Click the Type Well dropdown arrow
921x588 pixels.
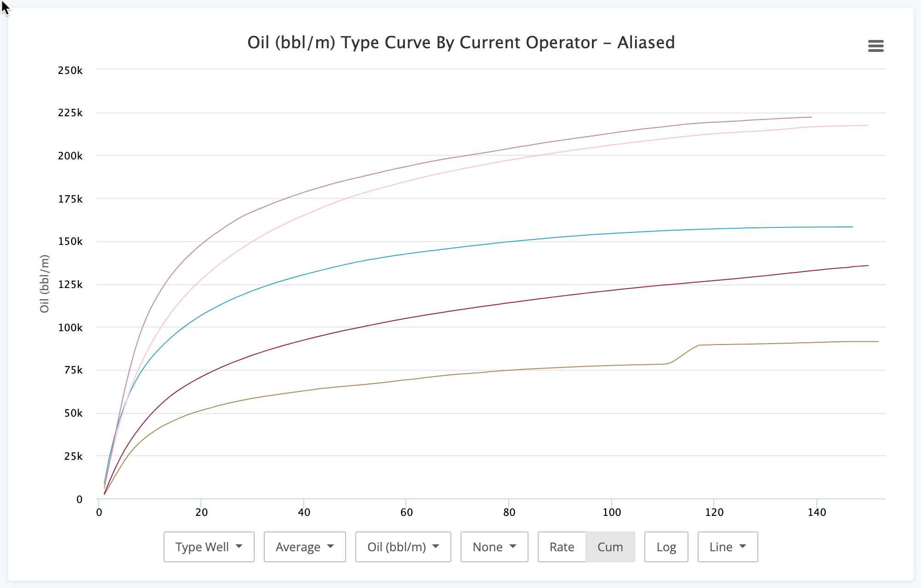(239, 546)
